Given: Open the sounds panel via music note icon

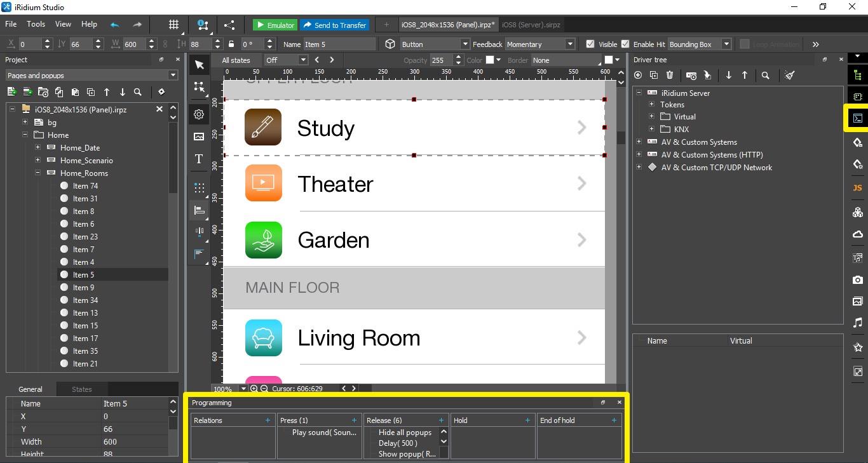Looking at the screenshot, I should click(x=857, y=323).
